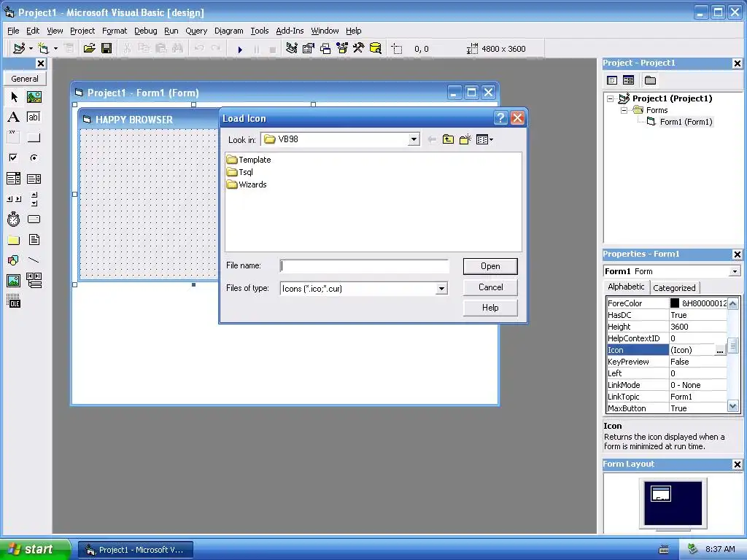The image size is (747, 560).
Task: Open the Windows start menu
Action: point(35,549)
